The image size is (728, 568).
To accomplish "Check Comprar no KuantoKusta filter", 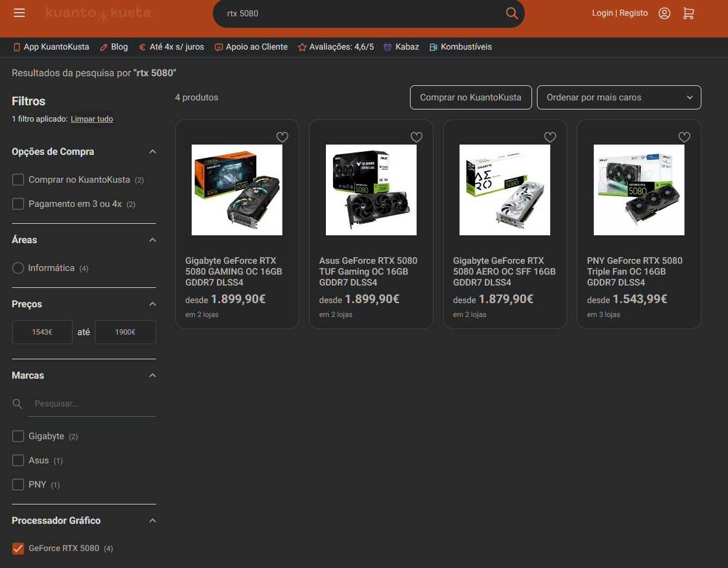I will (18, 180).
